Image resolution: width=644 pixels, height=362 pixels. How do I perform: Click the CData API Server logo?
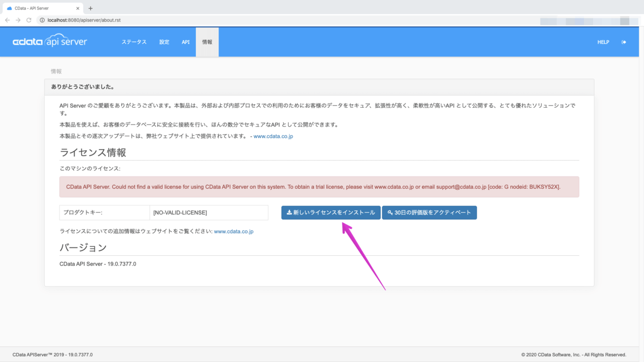click(x=50, y=42)
